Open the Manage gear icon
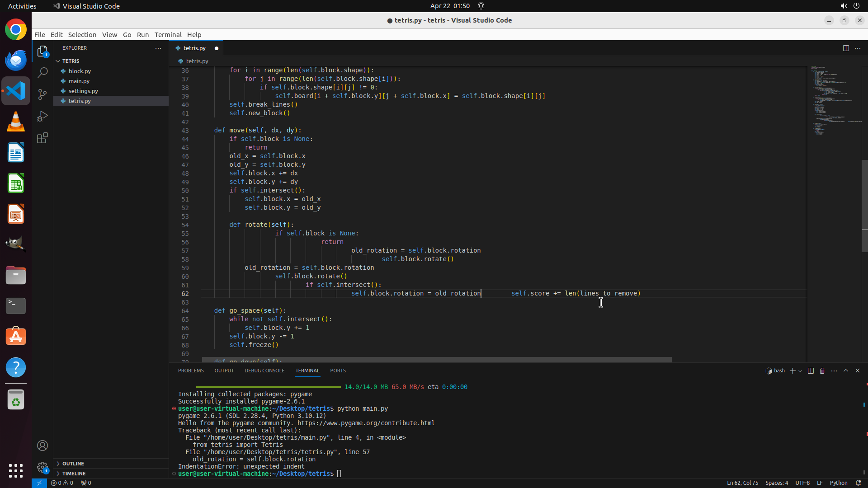Image resolution: width=868 pixels, height=488 pixels. [x=42, y=467]
